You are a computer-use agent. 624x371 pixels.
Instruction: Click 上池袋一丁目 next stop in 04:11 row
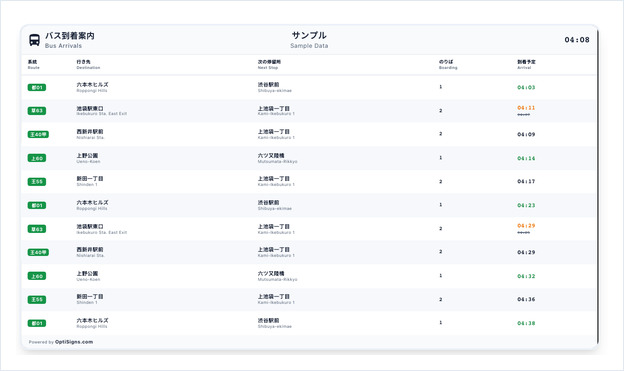click(274, 108)
